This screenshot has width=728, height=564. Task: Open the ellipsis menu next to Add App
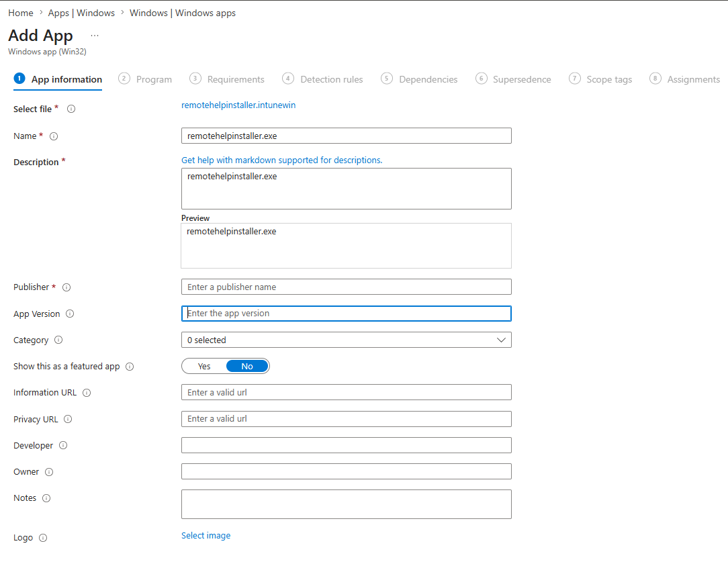[x=95, y=36]
